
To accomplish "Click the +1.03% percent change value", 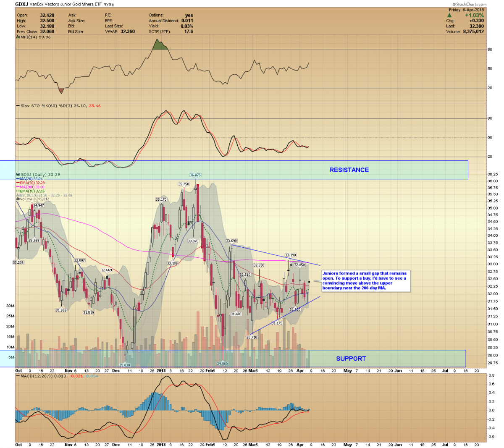I will pos(474,16).
